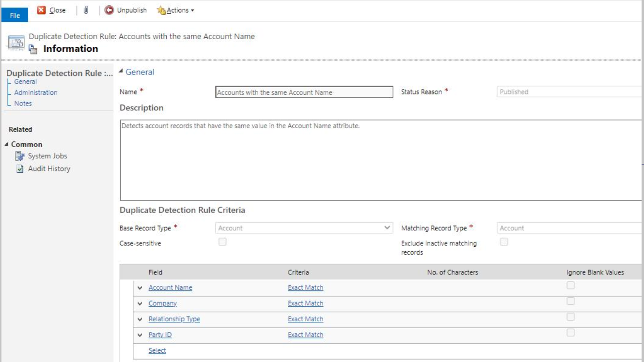This screenshot has width=644, height=362.
Task: Toggle Ignore Blank Values for Company
Action: point(571,301)
